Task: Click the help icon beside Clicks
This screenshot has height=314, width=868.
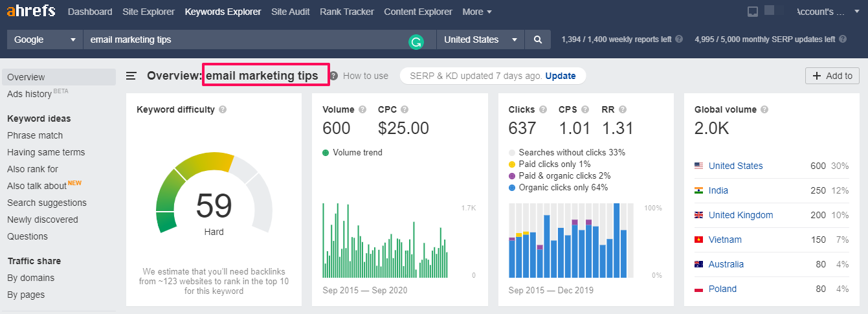Action: [x=543, y=109]
